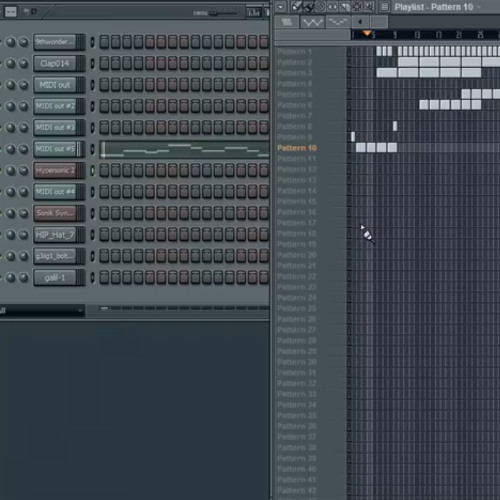This screenshot has width=500, height=500.
Task: Enable first step button on the Sonik Syn row
Action: [x=104, y=213]
